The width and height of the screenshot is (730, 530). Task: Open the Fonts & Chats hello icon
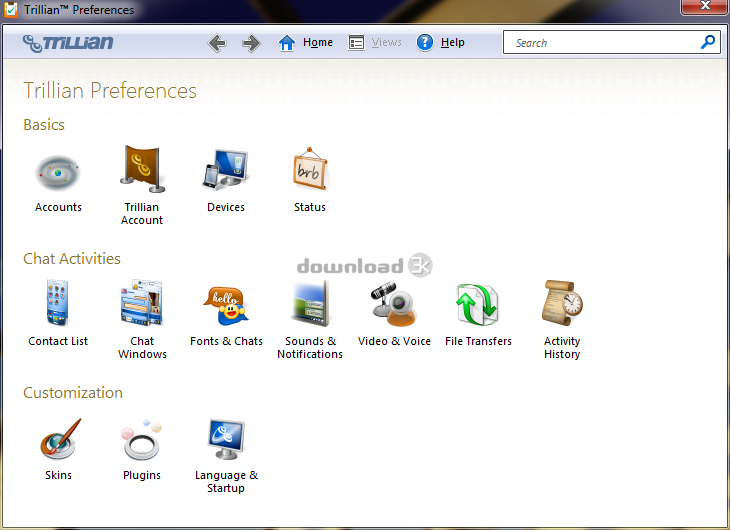point(226,306)
